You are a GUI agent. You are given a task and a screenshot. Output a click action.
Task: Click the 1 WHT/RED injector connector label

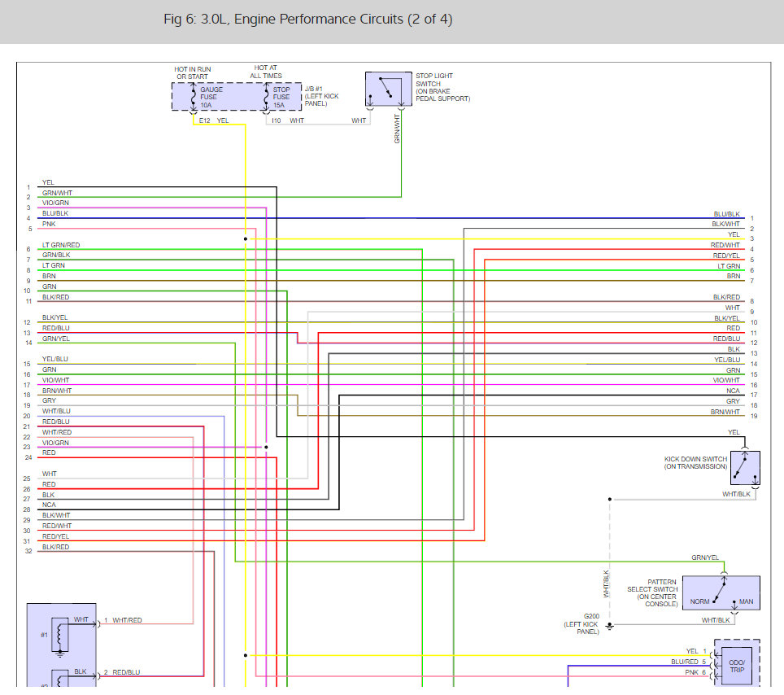[x=123, y=620]
